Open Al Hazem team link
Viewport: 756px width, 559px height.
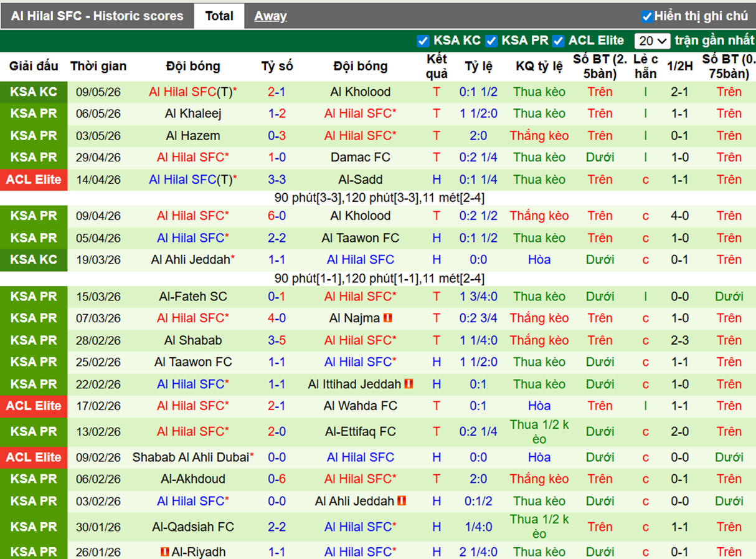193,135
